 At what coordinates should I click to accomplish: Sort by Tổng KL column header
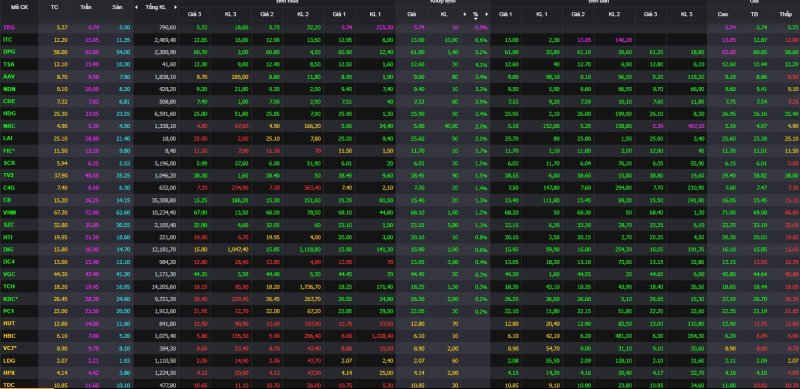point(156,7)
